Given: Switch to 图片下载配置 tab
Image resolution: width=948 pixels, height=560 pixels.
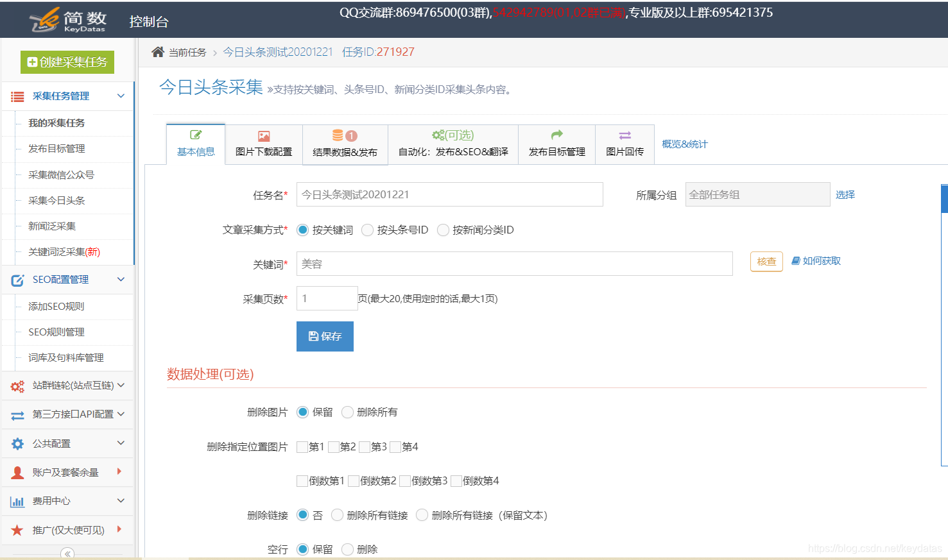Looking at the screenshot, I should coord(264,144).
